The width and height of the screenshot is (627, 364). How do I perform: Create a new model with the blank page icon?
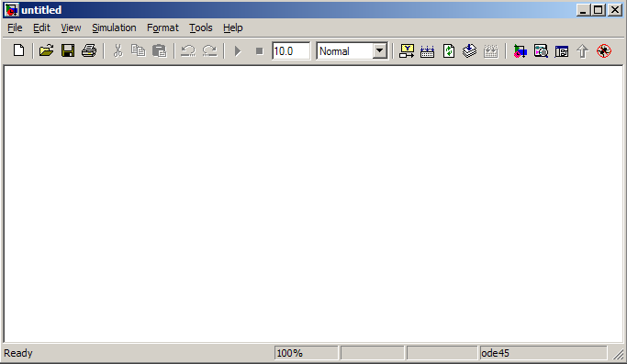click(18, 50)
